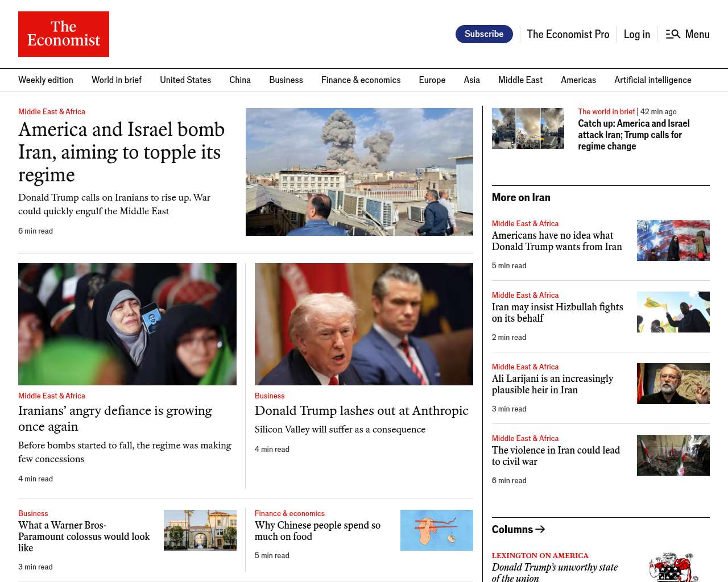Open Finance & economics in nav bar
Image resolution: width=728 pixels, height=582 pixels.
tap(361, 80)
